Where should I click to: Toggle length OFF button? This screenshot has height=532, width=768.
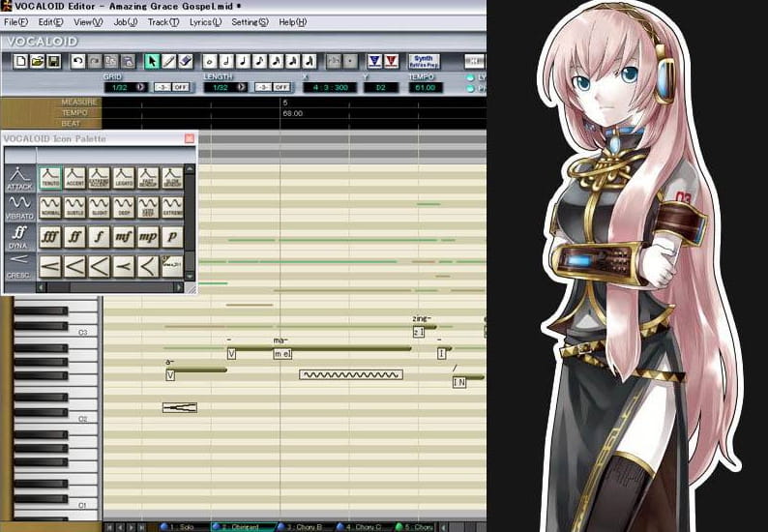[x=281, y=87]
